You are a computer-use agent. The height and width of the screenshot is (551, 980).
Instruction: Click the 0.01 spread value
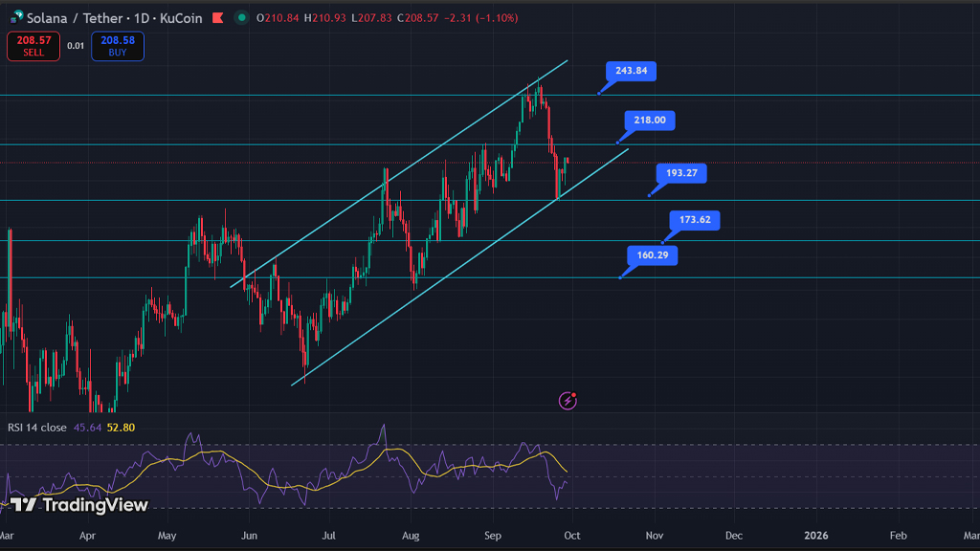[76, 46]
